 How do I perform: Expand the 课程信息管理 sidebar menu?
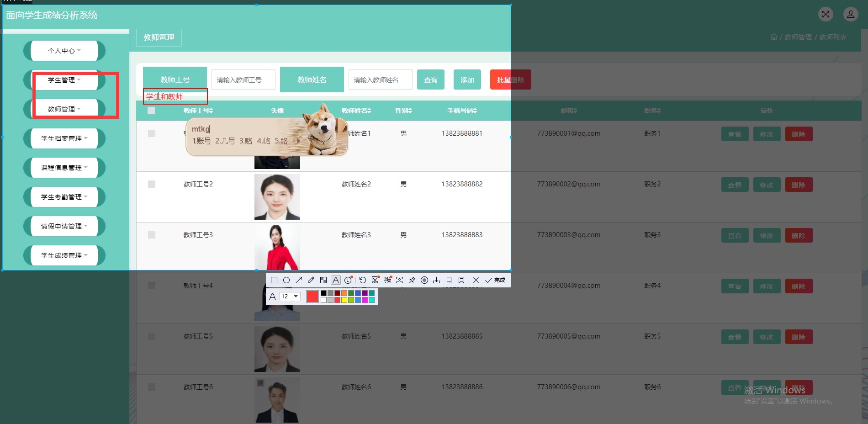click(64, 168)
